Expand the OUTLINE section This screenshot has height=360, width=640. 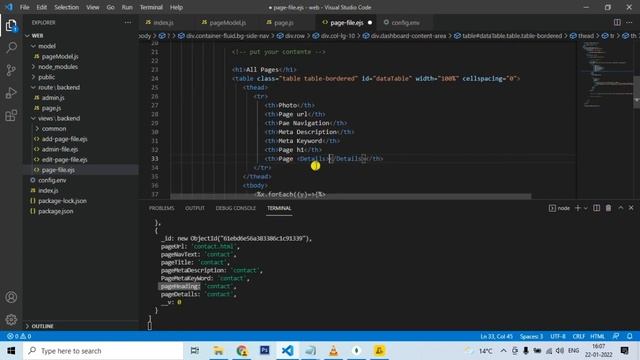[42, 326]
